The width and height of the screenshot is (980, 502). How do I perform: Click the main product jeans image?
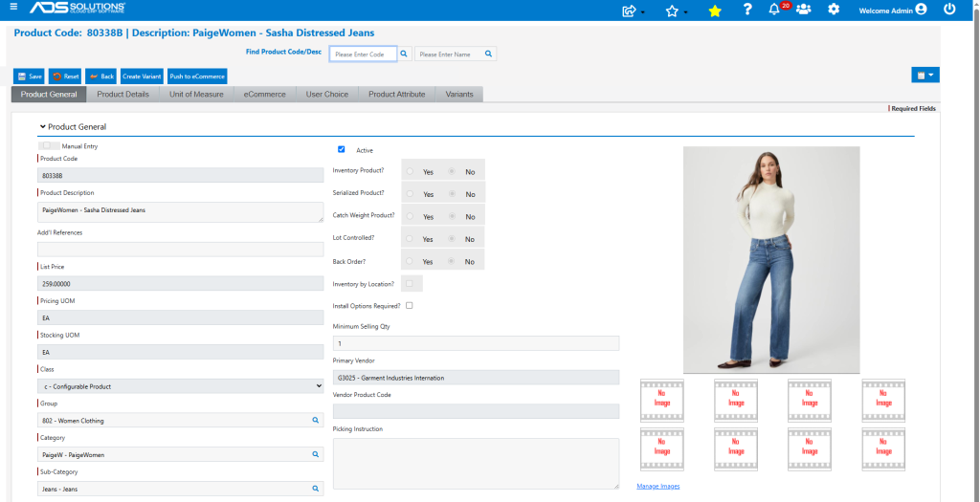[771, 260]
